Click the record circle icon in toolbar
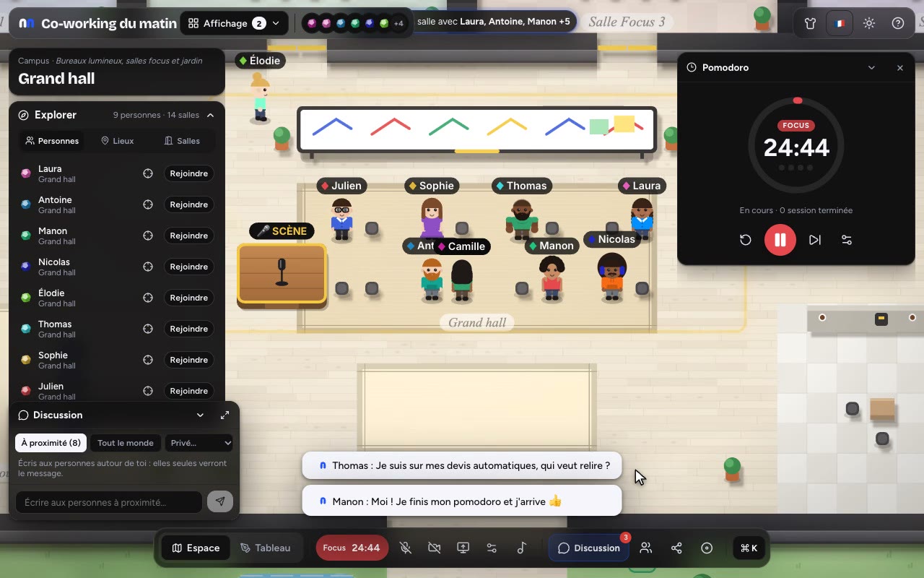The width and height of the screenshot is (924, 578). [707, 548]
